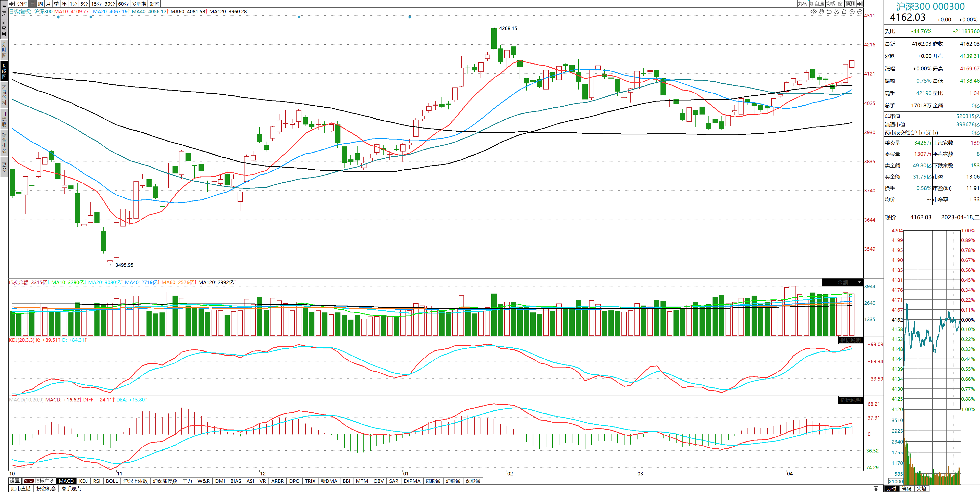Viewport: 980px width, 492px height.
Task: Select the hand pan tool
Action: point(821,11)
